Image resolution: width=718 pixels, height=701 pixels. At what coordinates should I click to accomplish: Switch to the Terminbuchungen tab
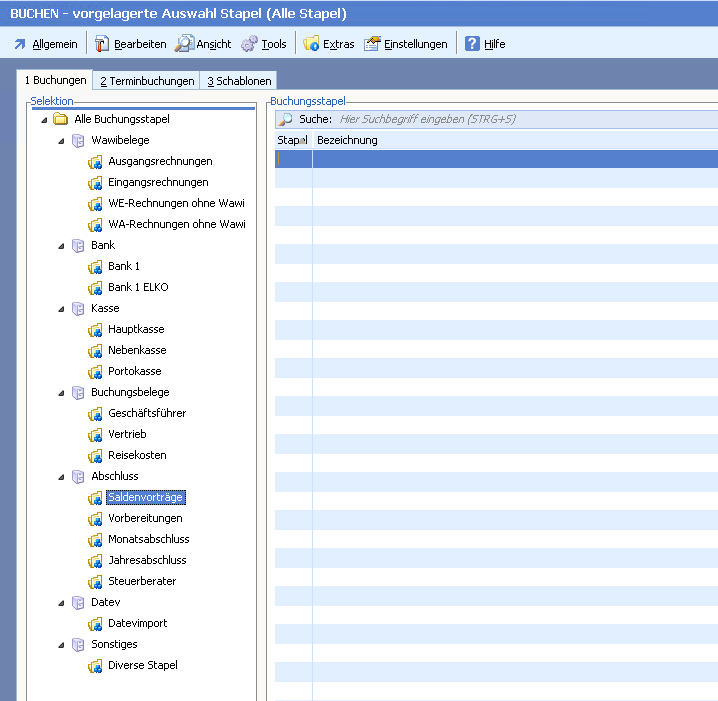point(146,81)
